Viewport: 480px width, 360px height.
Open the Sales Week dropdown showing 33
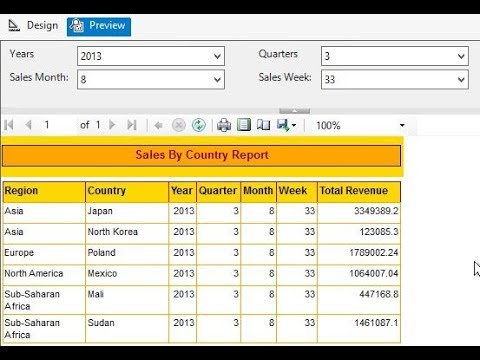point(395,79)
